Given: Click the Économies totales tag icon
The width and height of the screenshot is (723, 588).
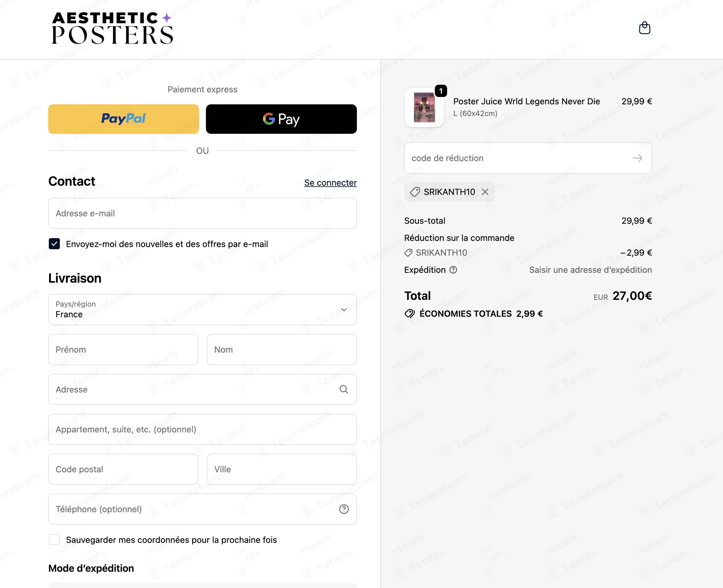Looking at the screenshot, I should (409, 314).
